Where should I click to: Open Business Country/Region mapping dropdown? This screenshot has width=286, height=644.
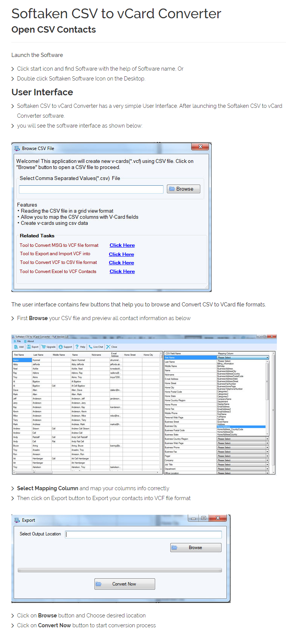click(x=243, y=439)
